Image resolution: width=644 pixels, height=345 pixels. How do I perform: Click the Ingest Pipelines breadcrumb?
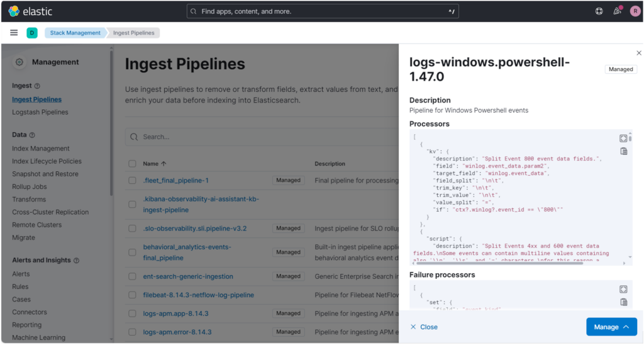(x=134, y=33)
